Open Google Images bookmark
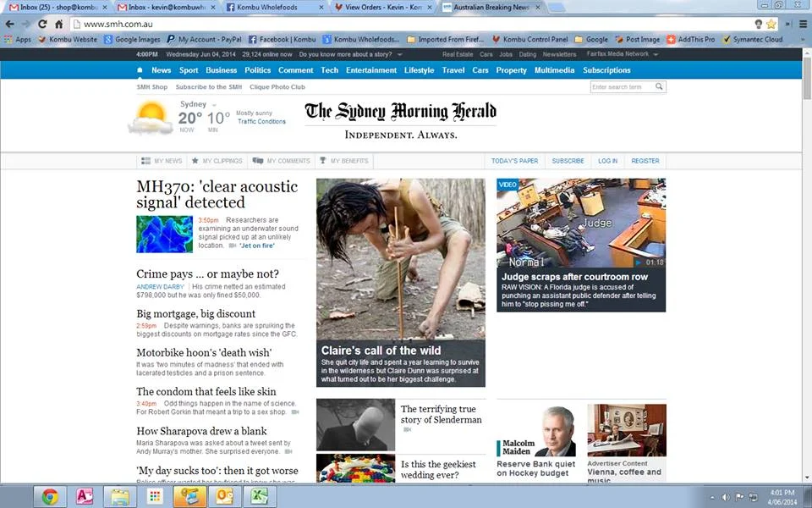Screen dimensions: 812x508 pyautogui.click(x=132, y=39)
